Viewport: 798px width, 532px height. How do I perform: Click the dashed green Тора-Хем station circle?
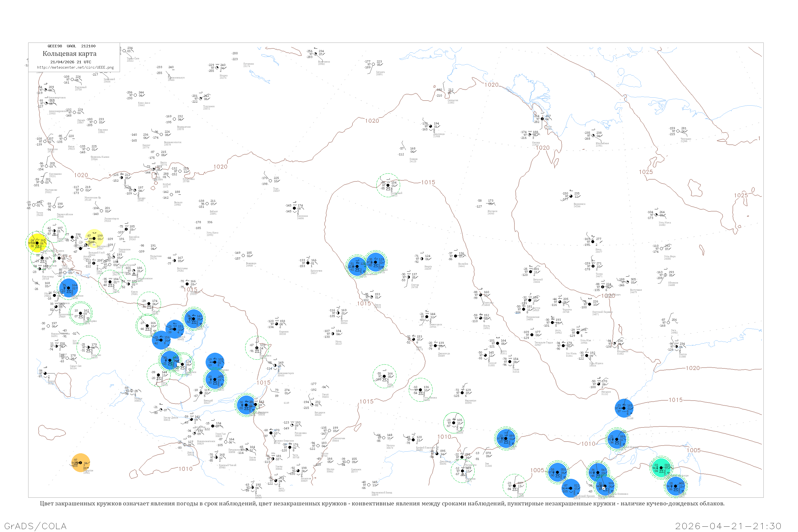[x=88, y=347]
